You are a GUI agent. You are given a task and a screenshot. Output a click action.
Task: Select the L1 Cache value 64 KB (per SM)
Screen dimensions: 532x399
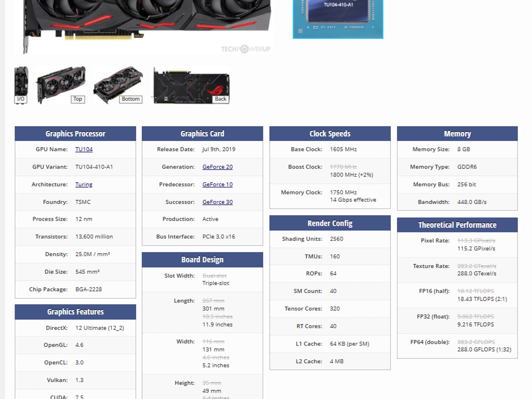tap(349, 344)
